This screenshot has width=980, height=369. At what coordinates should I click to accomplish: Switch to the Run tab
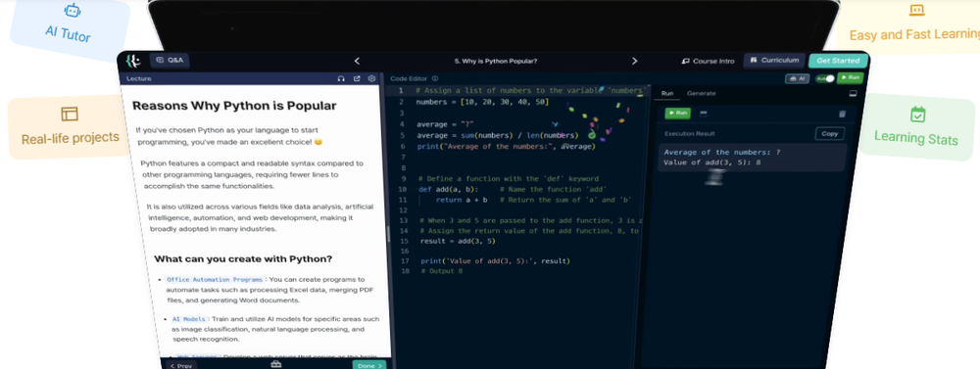(x=667, y=93)
